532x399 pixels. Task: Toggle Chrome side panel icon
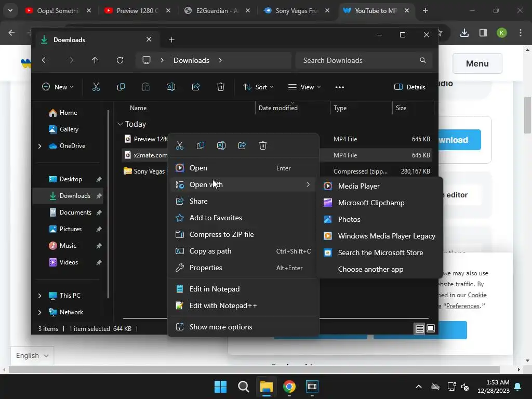[x=483, y=33]
